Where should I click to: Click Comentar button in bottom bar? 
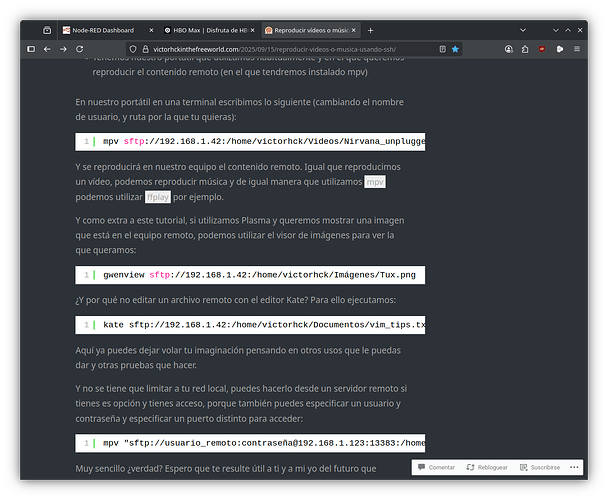pos(436,467)
